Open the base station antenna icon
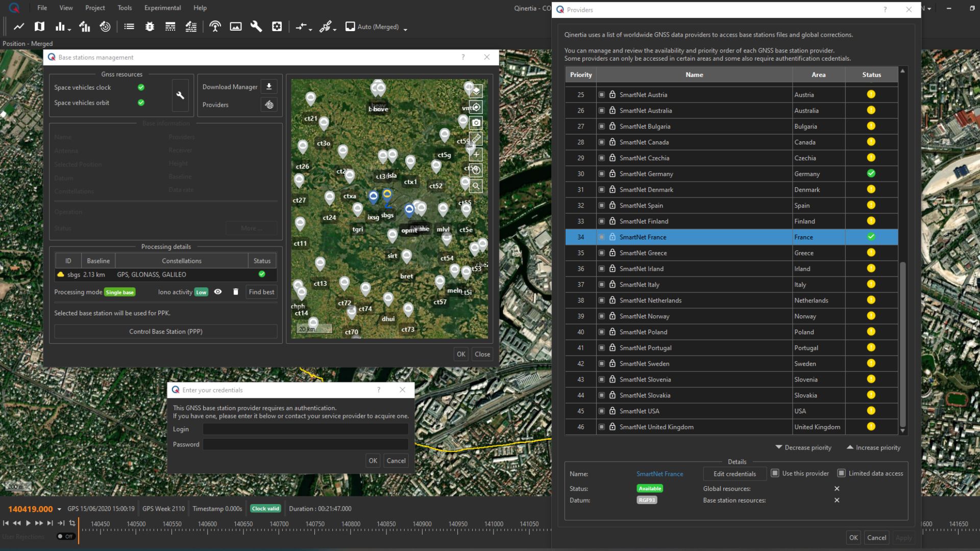 [215, 27]
